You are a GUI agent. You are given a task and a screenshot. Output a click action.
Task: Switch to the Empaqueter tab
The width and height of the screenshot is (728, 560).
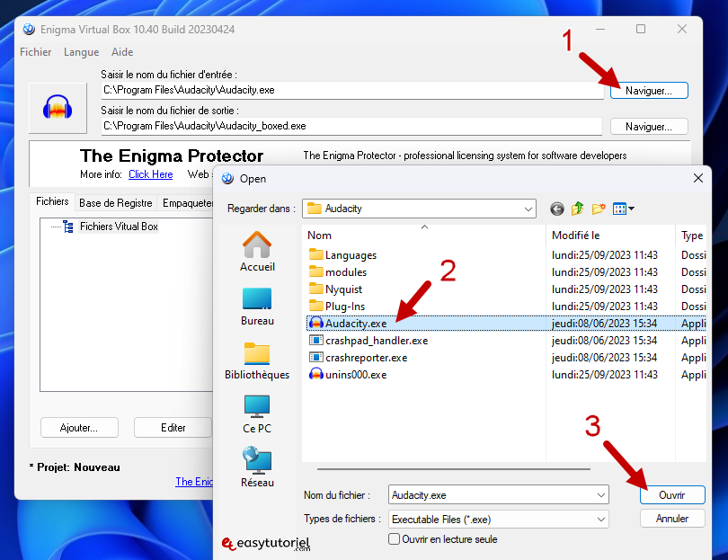187,203
